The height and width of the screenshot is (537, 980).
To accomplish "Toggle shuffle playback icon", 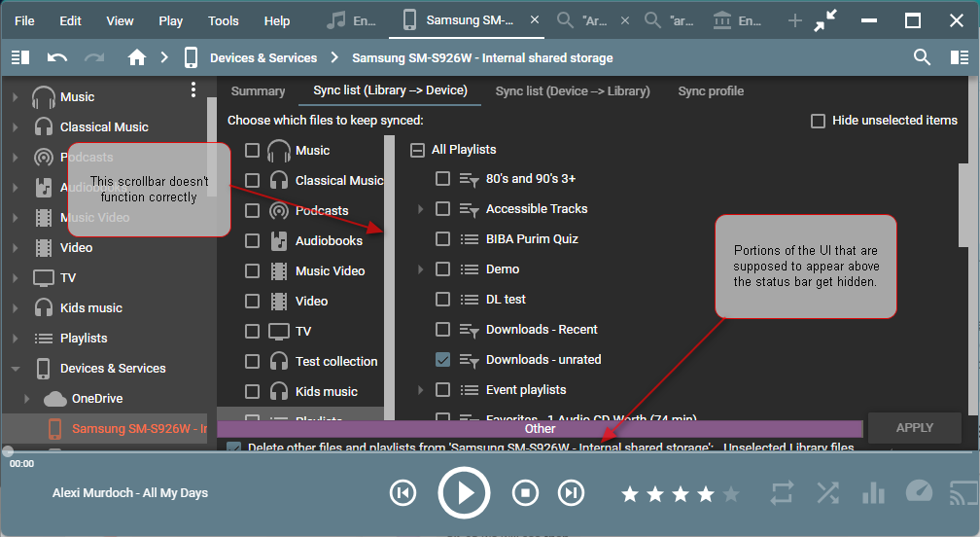I will click(827, 493).
